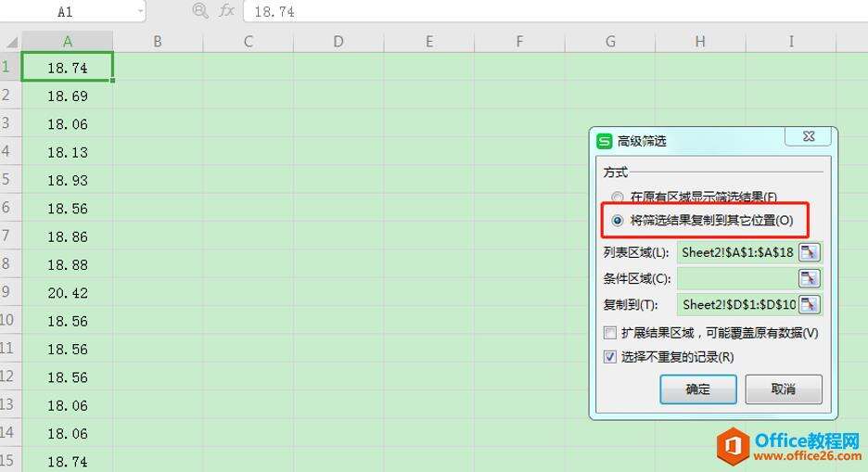Screen dimensions: 868x472
Task: Click cell A4 with 18.13
Action: tap(68, 152)
